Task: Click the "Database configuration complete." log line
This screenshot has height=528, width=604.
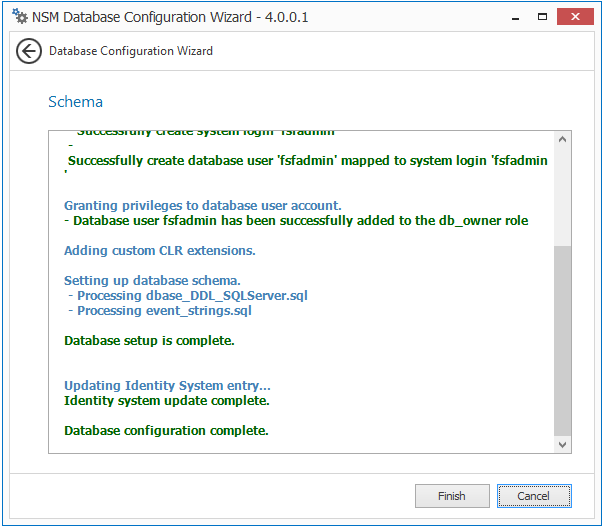Action: 166,431
